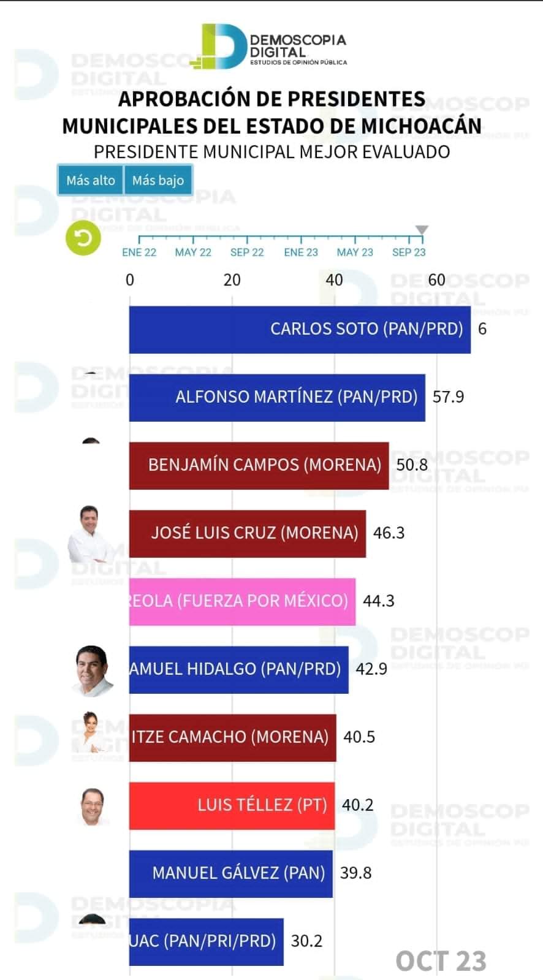The height and width of the screenshot is (980, 543).
Task: Jump to ENE 23 on timeline
Action: 301,252
